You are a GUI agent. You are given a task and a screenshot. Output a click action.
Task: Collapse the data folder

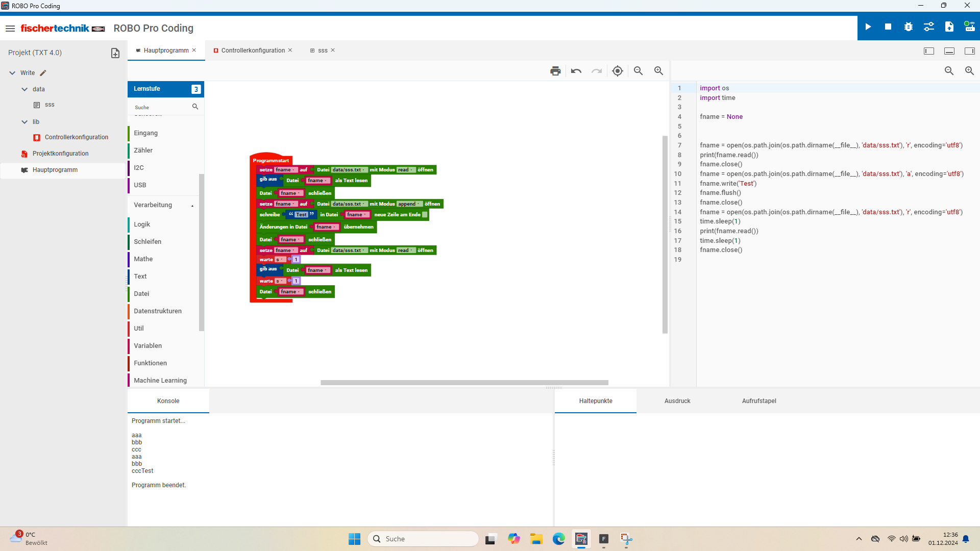click(24, 89)
